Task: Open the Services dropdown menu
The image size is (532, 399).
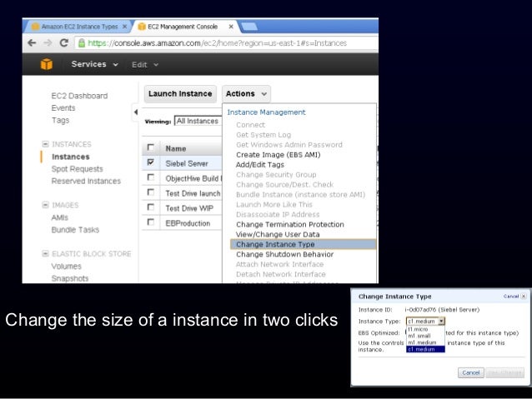Action: tap(95, 64)
